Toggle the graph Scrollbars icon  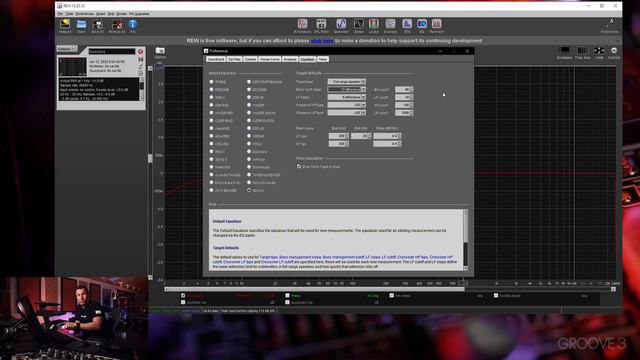[564, 51]
